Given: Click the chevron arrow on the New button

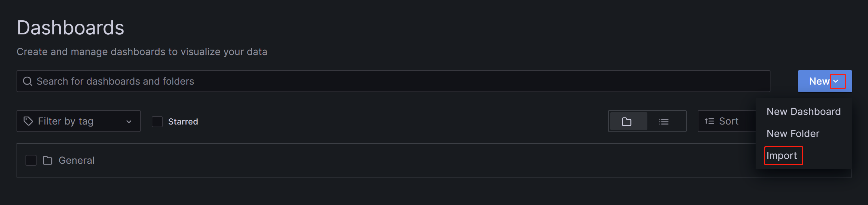Looking at the screenshot, I should pyautogui.click(x=838, y=82).
